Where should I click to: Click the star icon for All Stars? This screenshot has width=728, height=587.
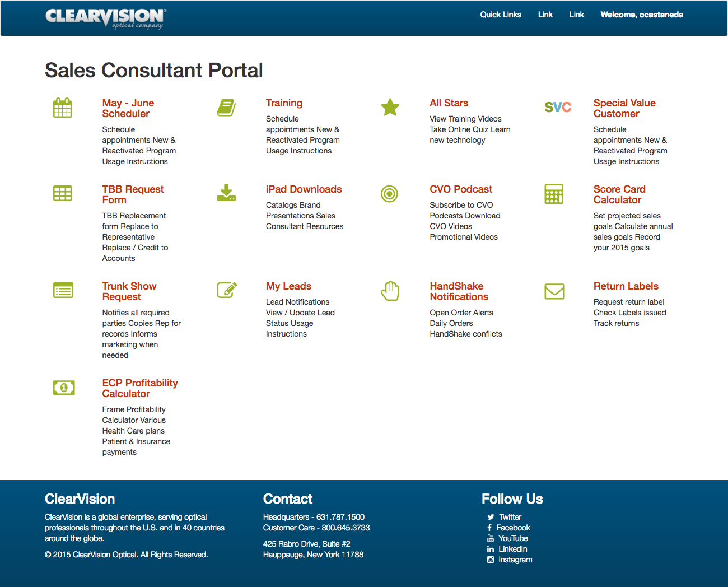(x=390, y=107)
